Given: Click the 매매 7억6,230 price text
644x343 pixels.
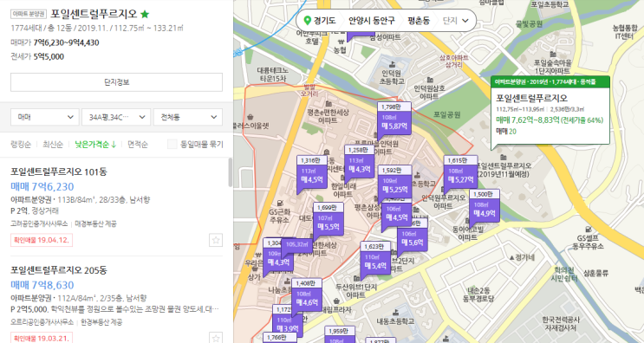Looking at the screenshot, I should [x=42, y=187].
